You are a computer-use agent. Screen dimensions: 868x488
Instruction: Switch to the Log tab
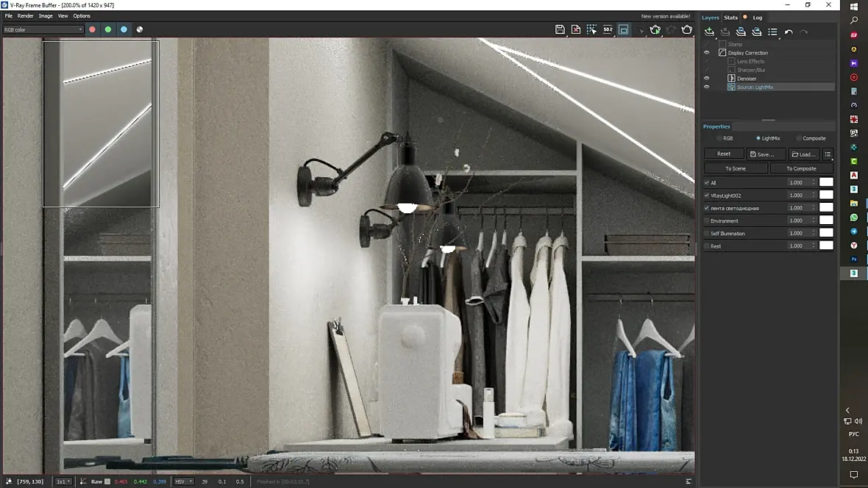coord(757,18)
